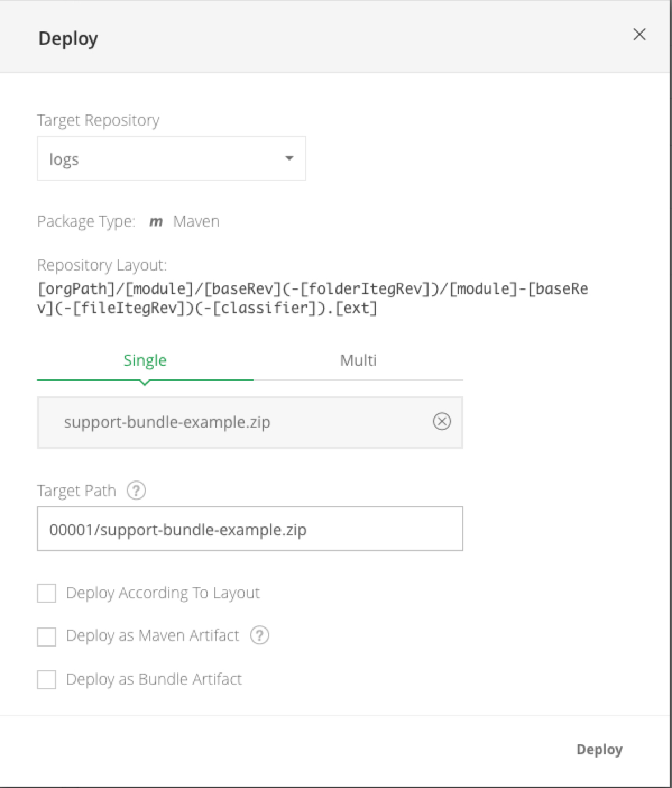Click the Repository Layout pattern text
This screenshot has width=672, height=788.
click(x=312, y=299)
